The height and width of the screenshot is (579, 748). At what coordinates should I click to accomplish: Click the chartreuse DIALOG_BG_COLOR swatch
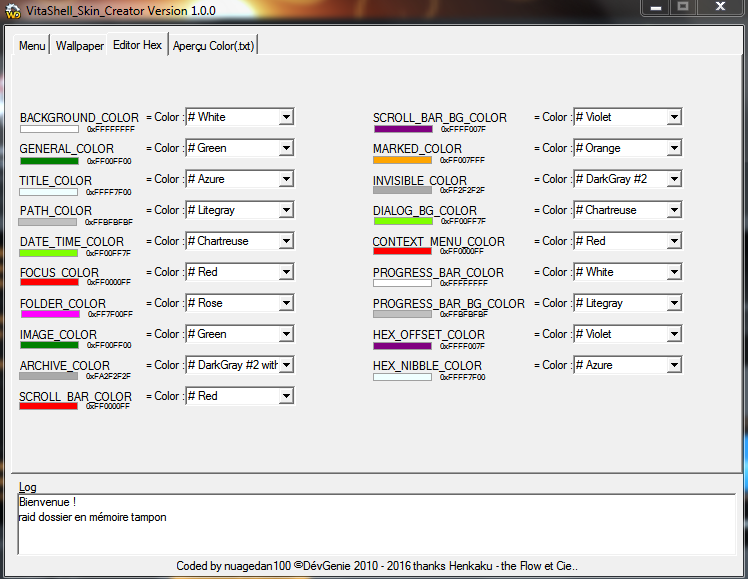(404, 221)
